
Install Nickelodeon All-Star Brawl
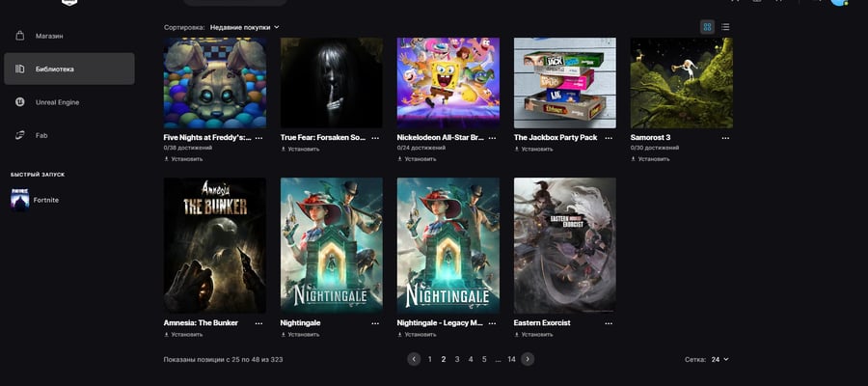pos(417,159)
